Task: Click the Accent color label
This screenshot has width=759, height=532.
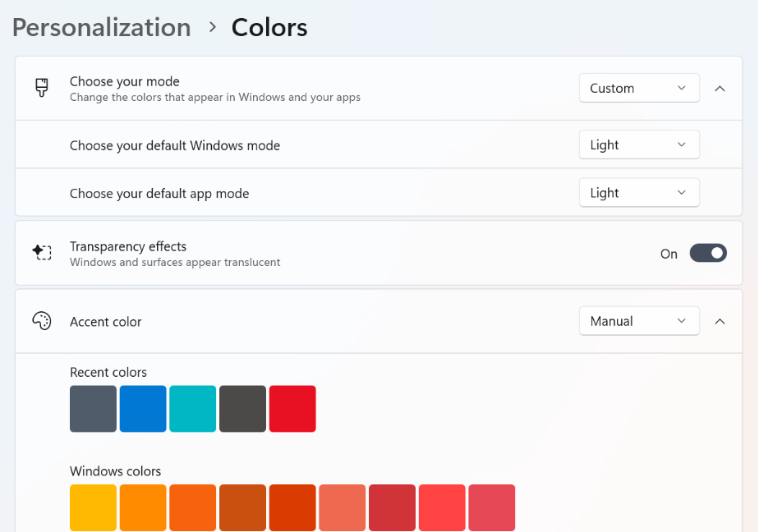Action: click(105, 322)
